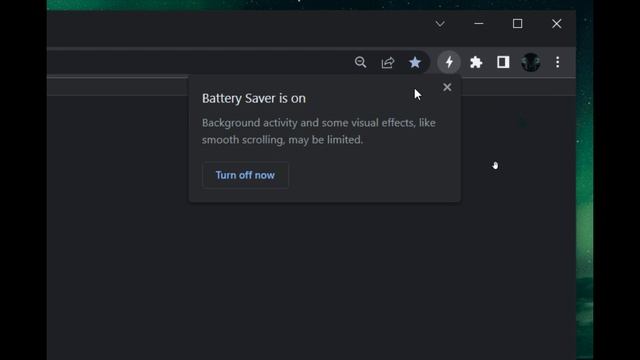Viewport: 640px width, 360px height.
Task: Click the "Background activity" description text
Action: 318,131
